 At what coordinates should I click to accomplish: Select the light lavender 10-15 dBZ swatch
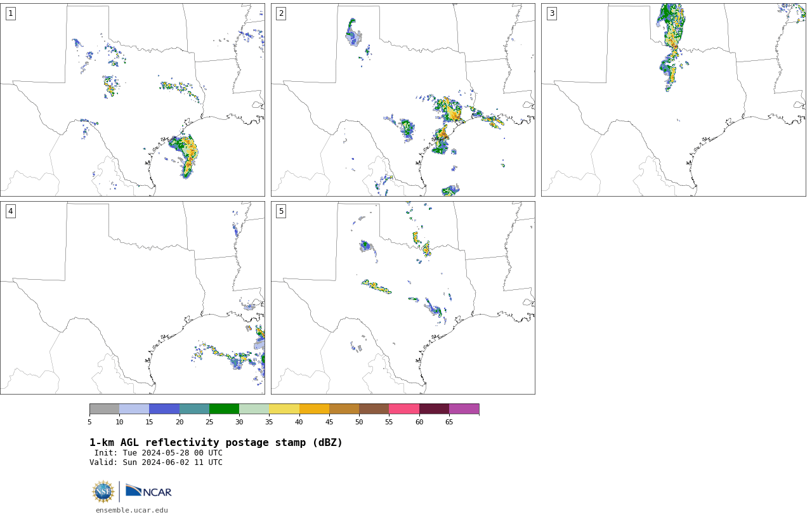pos(134,409)
